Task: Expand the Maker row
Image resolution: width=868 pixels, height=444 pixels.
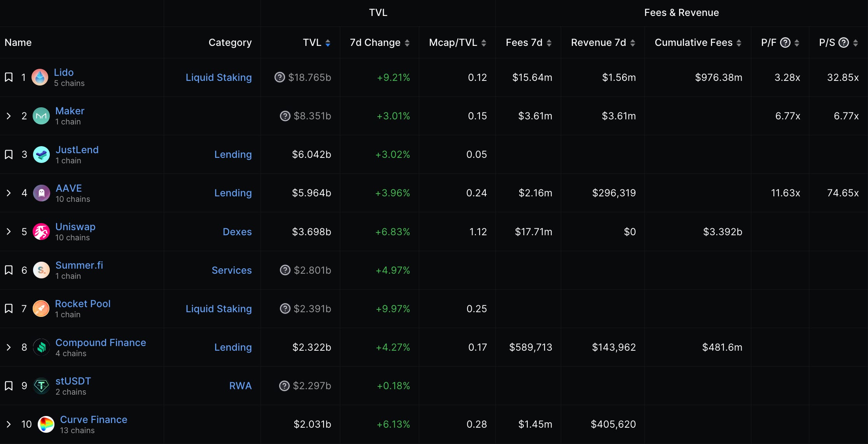Action: click(x=9, y=116)
